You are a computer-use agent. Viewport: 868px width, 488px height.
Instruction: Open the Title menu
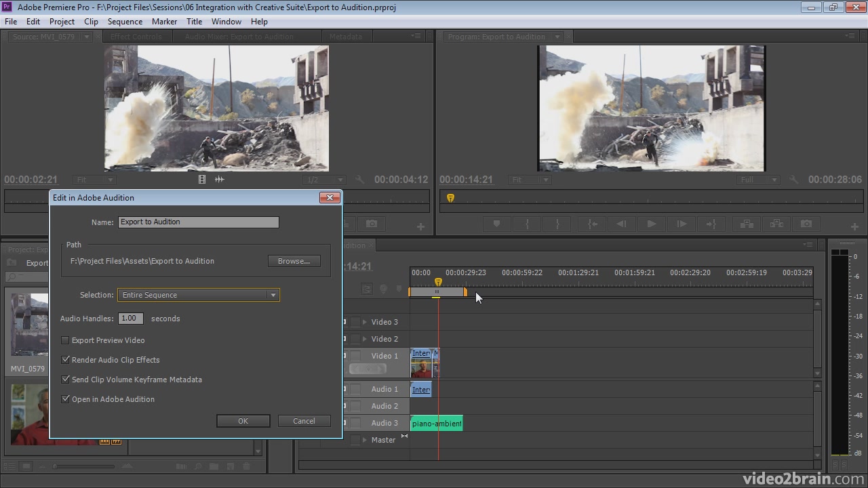pos(194,22)
